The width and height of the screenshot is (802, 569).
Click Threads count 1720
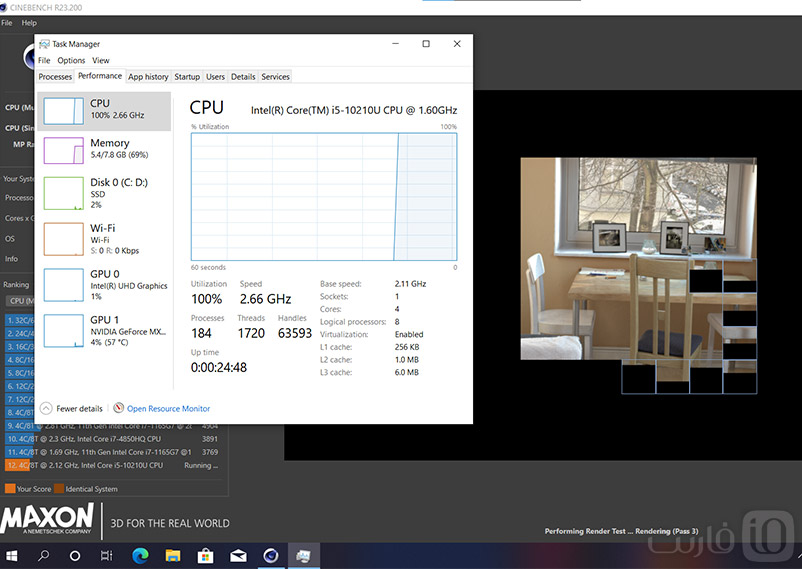click(x=251, y=333)
